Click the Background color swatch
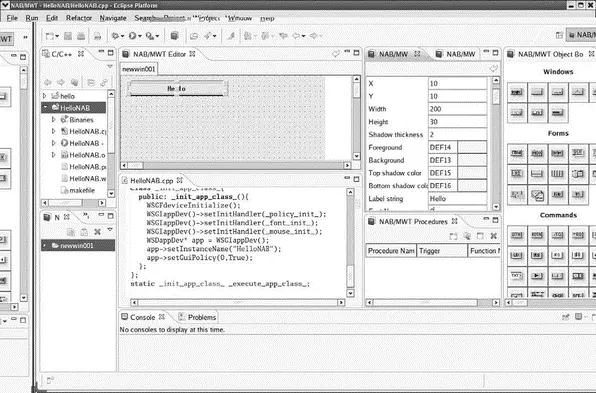This screenshot has height=393, width=596. (472, 160)
